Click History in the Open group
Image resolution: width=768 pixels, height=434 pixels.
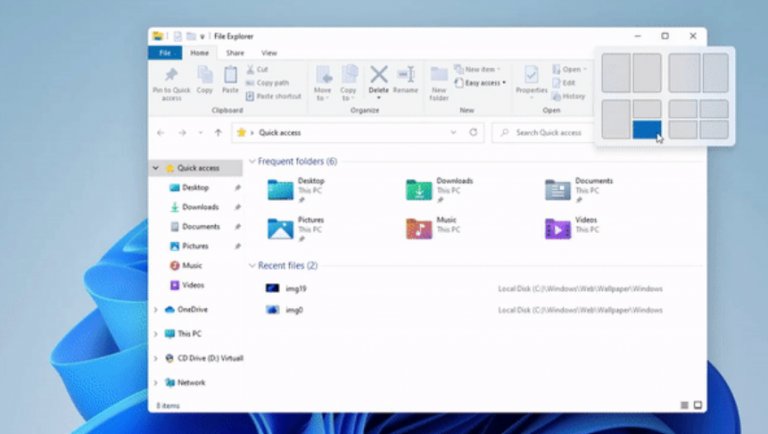[569, 96]
